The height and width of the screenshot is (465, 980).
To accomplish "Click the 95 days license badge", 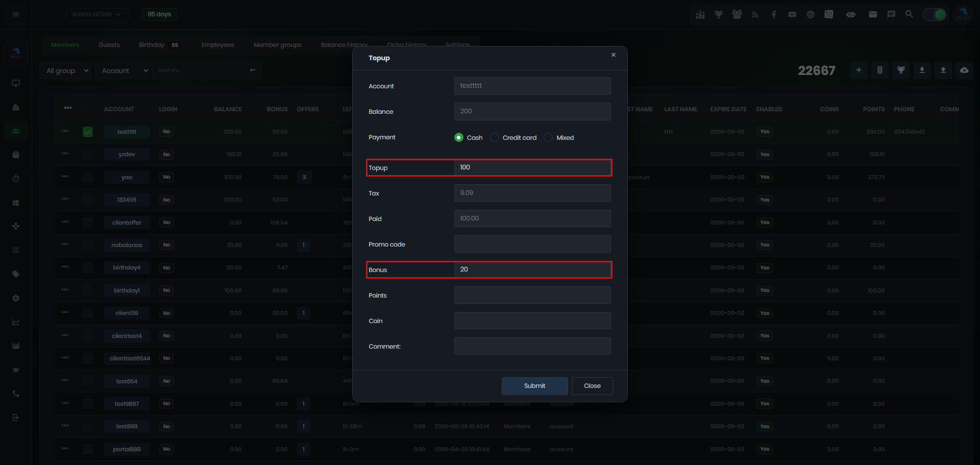I will tap(159, 14).
